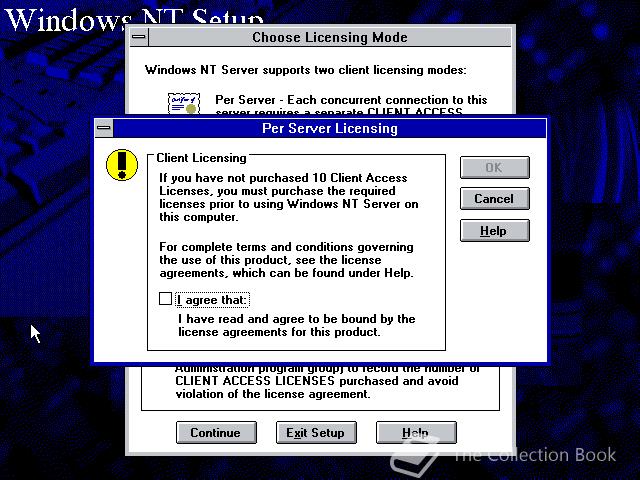Cancel the Per Server Licensing dialog
The height and width of the screenshot is (480, 640).
tap(495, 199)
